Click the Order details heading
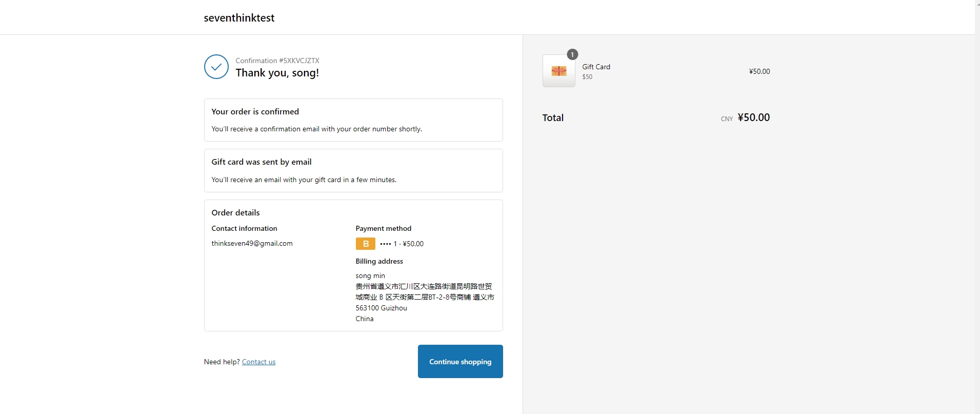 point(235,212)
